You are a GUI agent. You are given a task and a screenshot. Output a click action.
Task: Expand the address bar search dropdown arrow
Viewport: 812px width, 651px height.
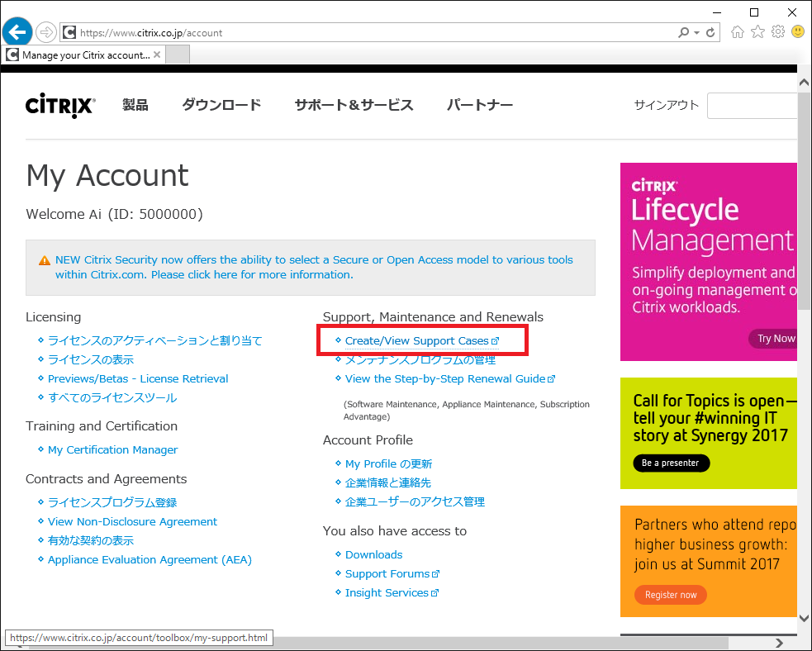[x=697, y=33]
